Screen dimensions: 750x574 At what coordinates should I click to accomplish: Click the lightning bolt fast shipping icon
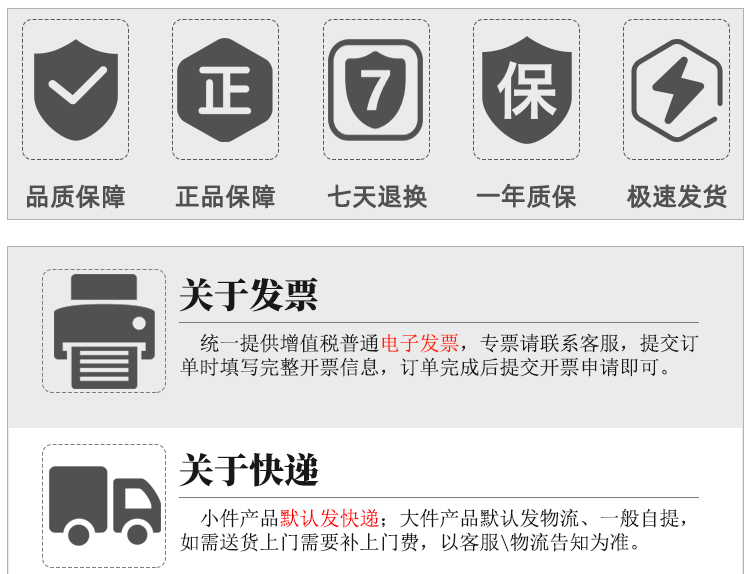[677, 90]
